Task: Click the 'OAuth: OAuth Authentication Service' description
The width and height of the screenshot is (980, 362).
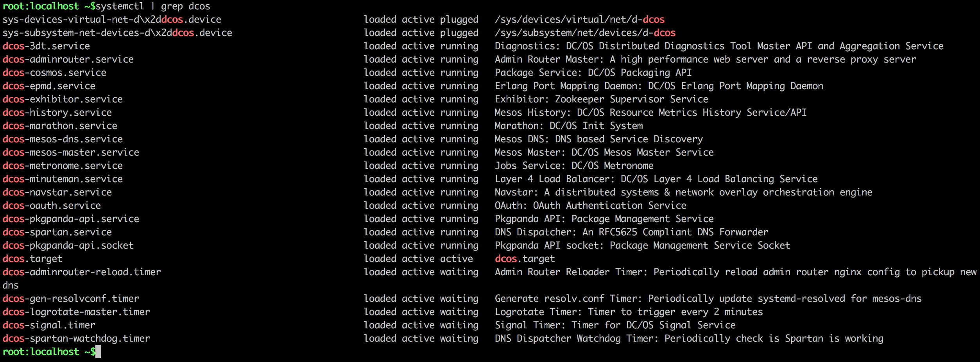Action: pos(590,206)
